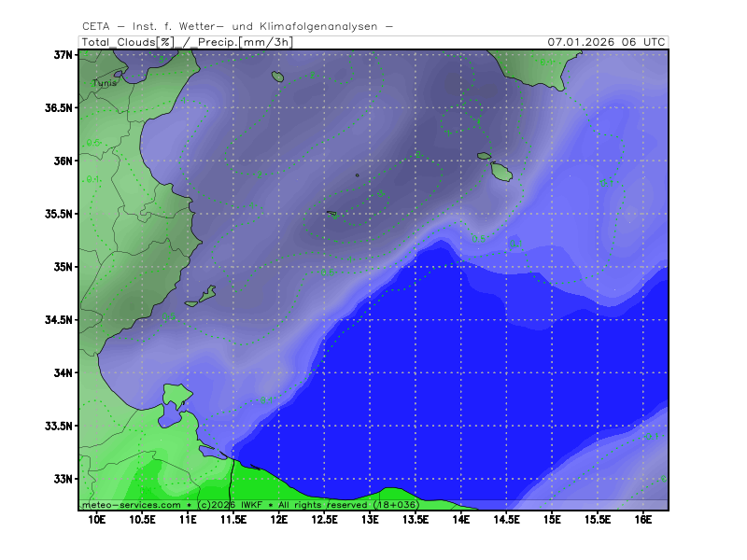This screenshot has height=560, width=747.
Task: Click the 33N latitude axis label
Action: pos(63,479)
